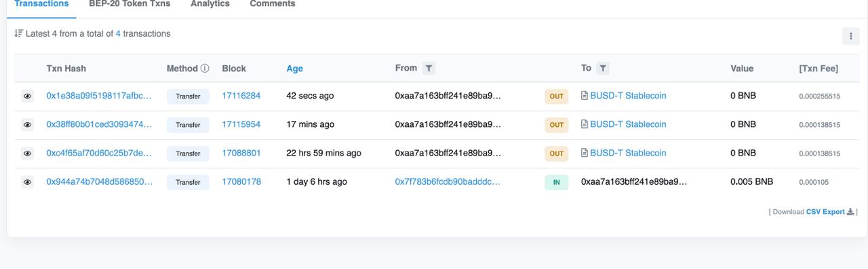Viewport: 868px width, 269px height.
Task: Select '17 mins ago' age cell
Action: point(310,124)
